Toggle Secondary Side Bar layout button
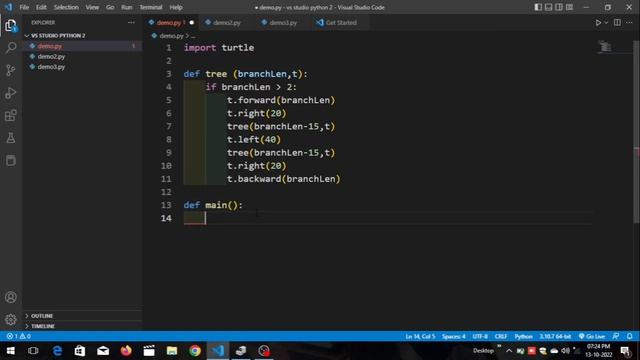Screen dimensions: 640x360 click(559, 7)
